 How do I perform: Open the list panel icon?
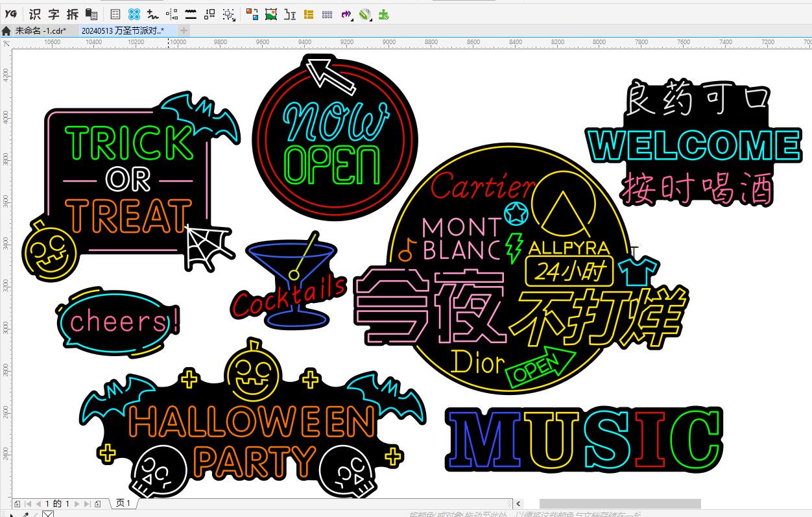point(115,14)
